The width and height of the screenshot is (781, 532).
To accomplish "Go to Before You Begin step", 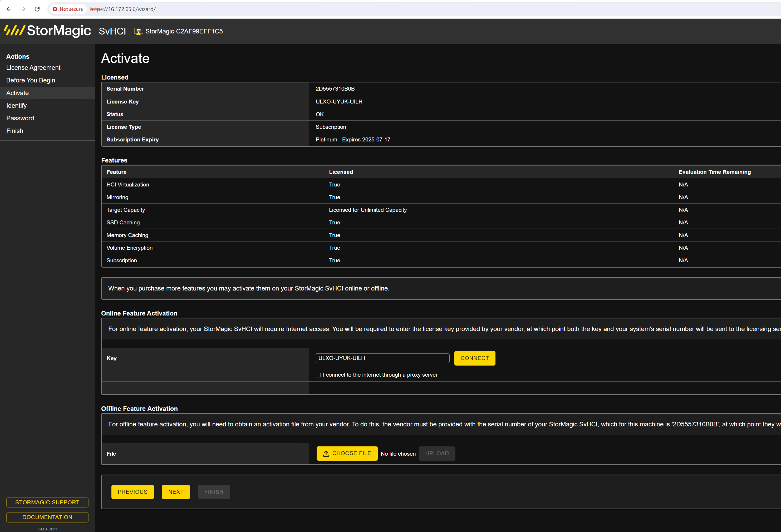I will point(31,80).
